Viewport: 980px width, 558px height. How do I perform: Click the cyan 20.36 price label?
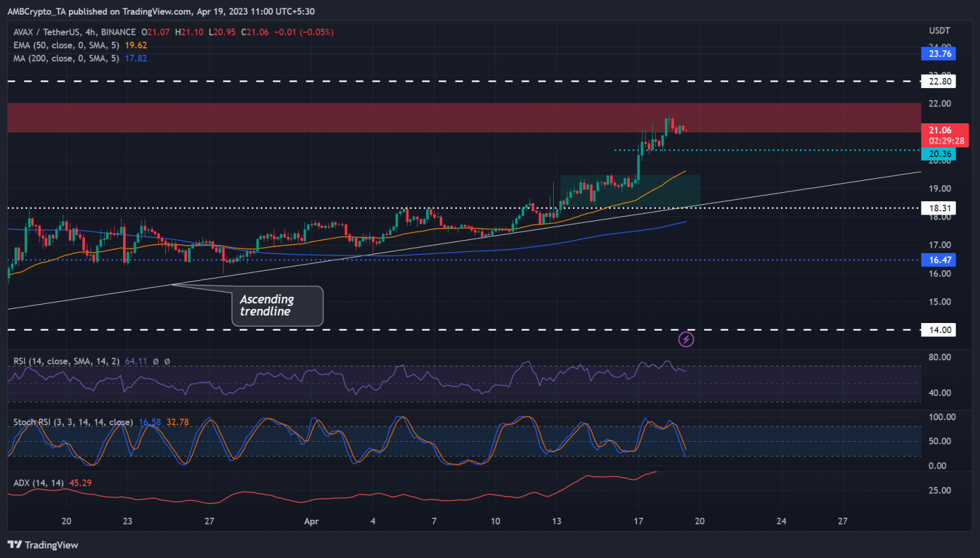tap(939, 154)
